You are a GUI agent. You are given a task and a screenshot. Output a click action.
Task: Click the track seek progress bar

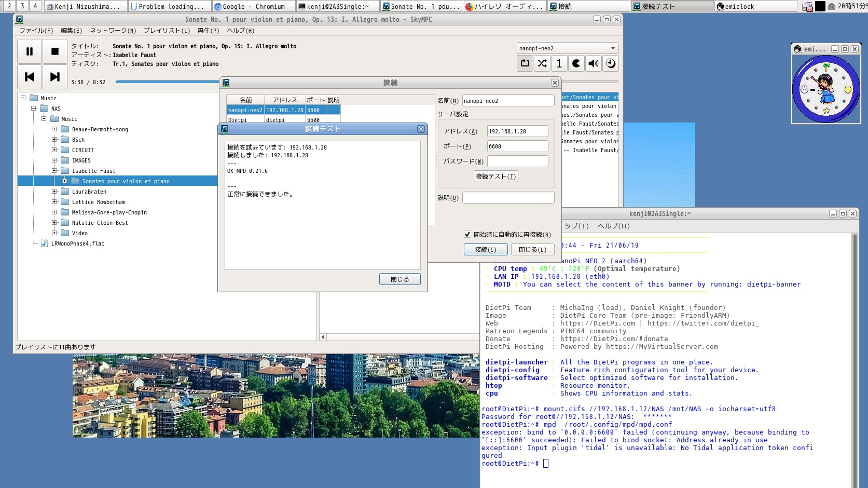[167, 82]
